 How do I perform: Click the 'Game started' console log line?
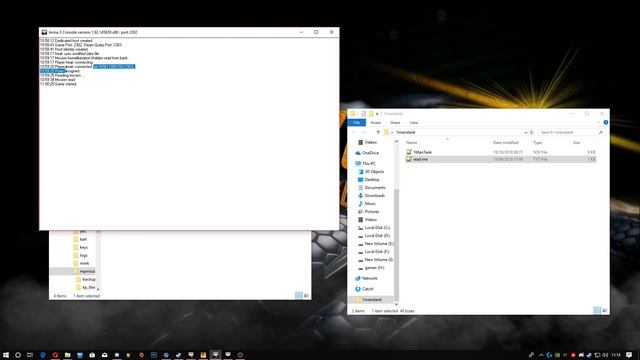click(x=58, y=84)
